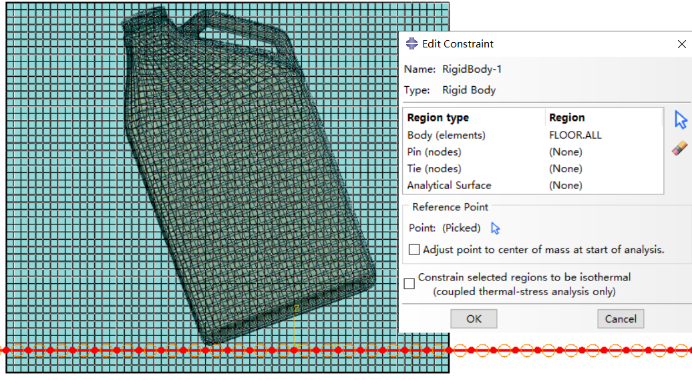Click the reference point picker arrow
The height and width of the screenshot is (380, 692).
pyautogui.click(x=495, y=228)
